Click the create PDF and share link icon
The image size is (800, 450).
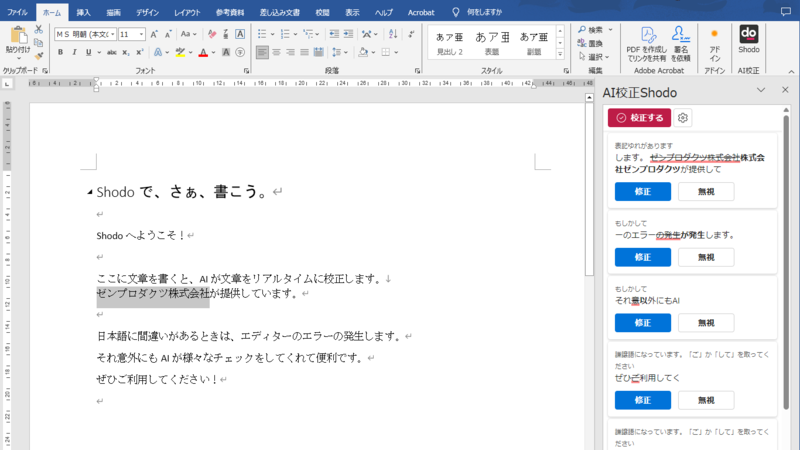pyautogui.click(x=646, y=44)
